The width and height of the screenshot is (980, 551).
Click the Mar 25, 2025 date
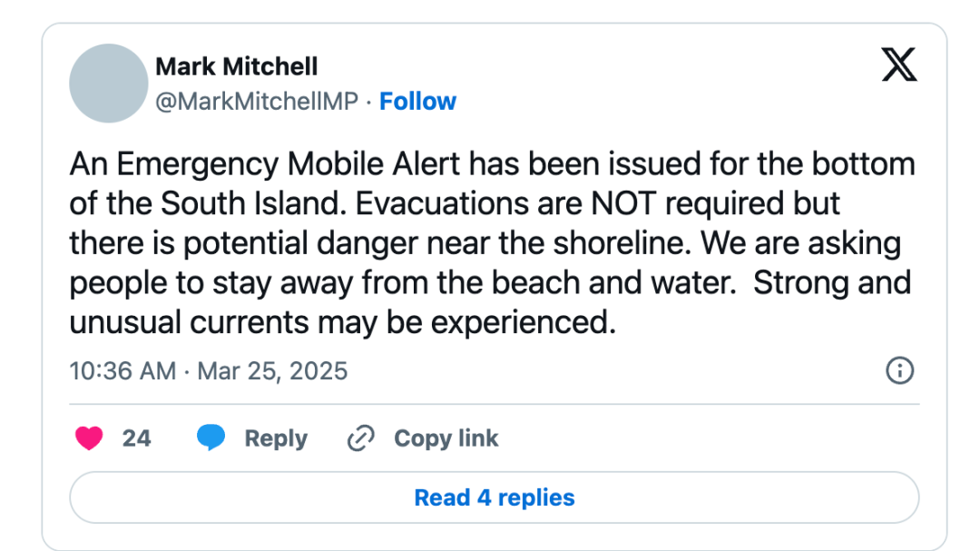point(272,371)
